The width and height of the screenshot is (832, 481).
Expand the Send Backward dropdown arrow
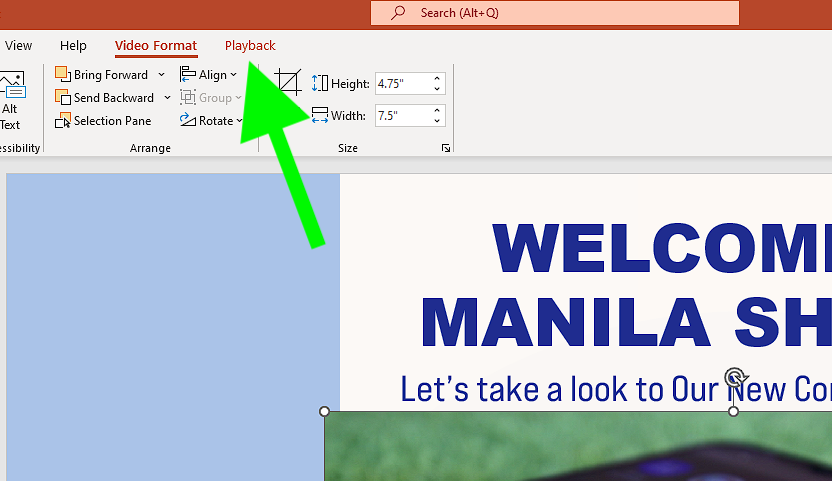click(167, 98)
